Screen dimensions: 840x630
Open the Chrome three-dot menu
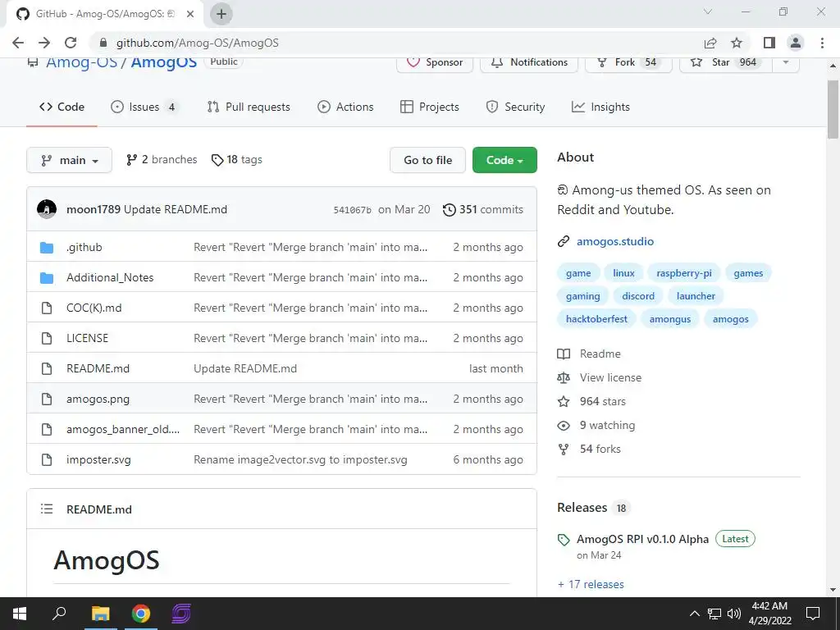point(822,43)
